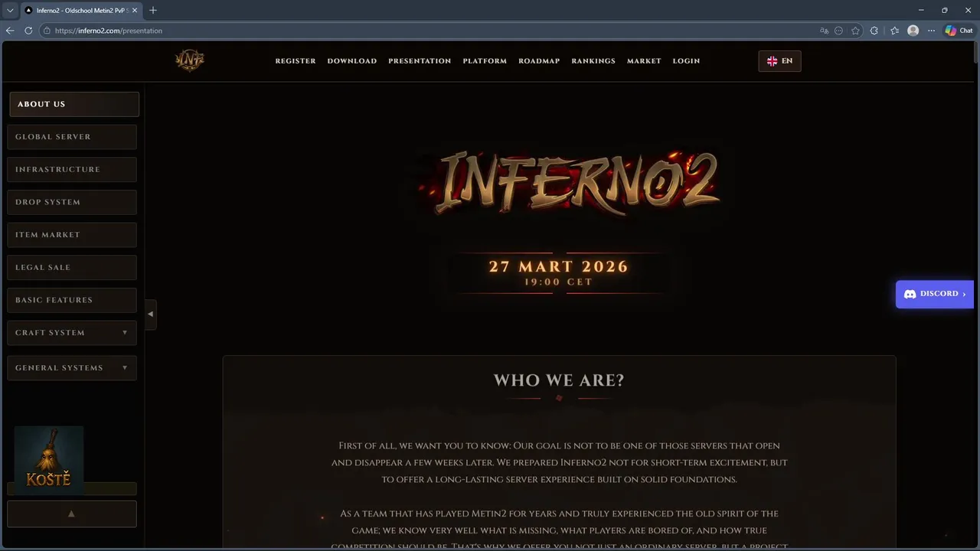Click the address bar URL field
Viewport: 980px width, 551px height.
tap(429, 31)
